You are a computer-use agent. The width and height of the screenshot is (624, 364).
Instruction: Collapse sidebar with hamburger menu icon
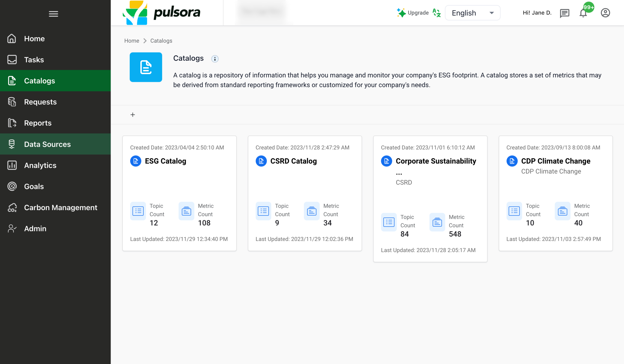click(53, 14)
